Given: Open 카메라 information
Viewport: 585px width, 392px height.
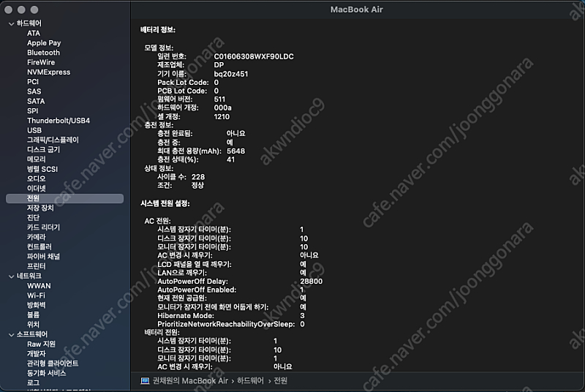Looking at the screenshot, I should (36, 237).
